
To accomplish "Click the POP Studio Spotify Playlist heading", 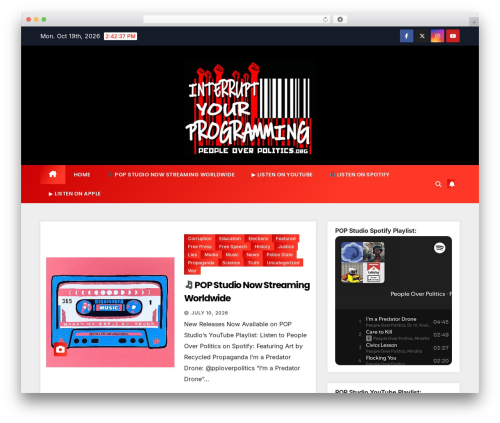I will 376,231.
